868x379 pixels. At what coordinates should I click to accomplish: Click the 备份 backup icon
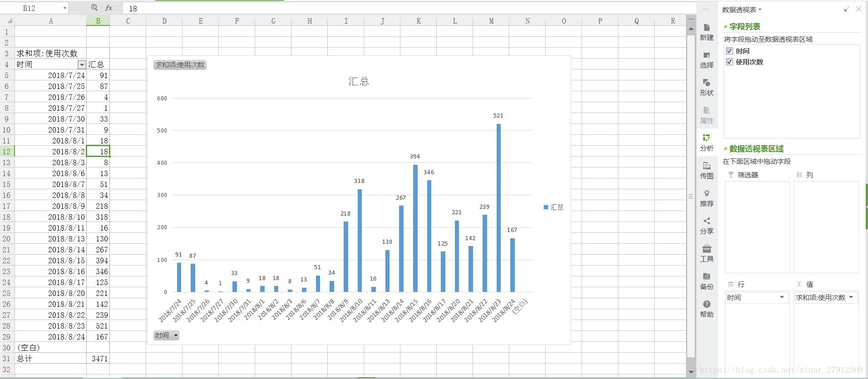[x=706, y=281]
